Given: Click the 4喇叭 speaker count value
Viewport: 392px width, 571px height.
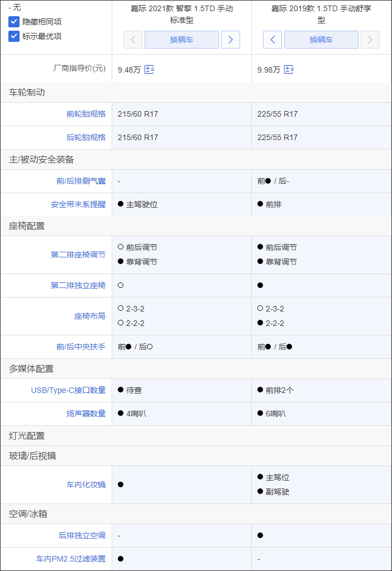Looking at the screenshot, I should 136,414.
